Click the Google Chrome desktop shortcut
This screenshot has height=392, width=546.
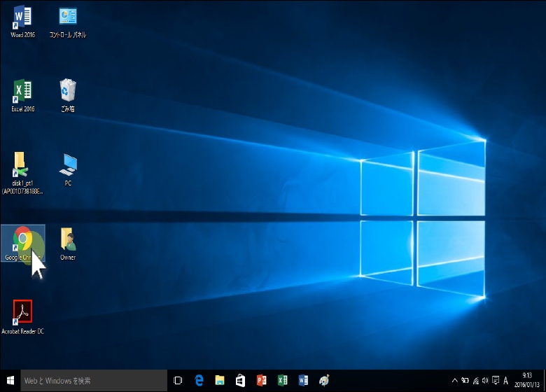[22, 241]
